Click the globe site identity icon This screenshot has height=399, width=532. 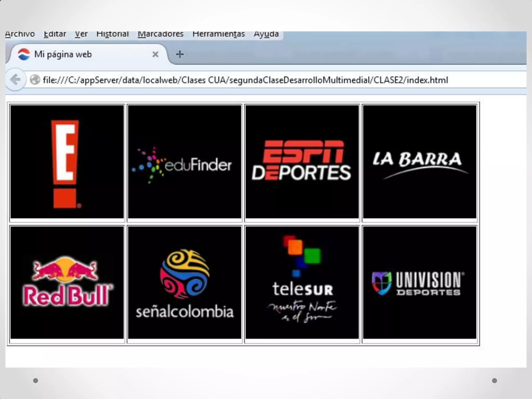[x=35, y=80]
